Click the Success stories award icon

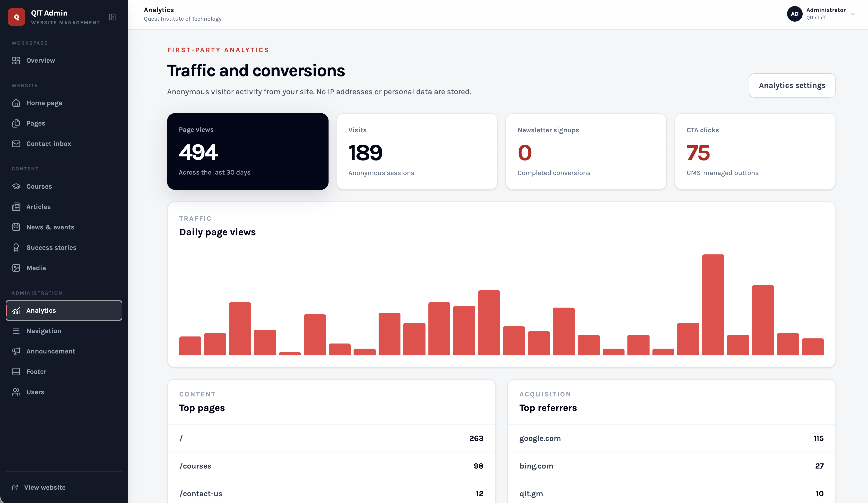tap(16, 247)
